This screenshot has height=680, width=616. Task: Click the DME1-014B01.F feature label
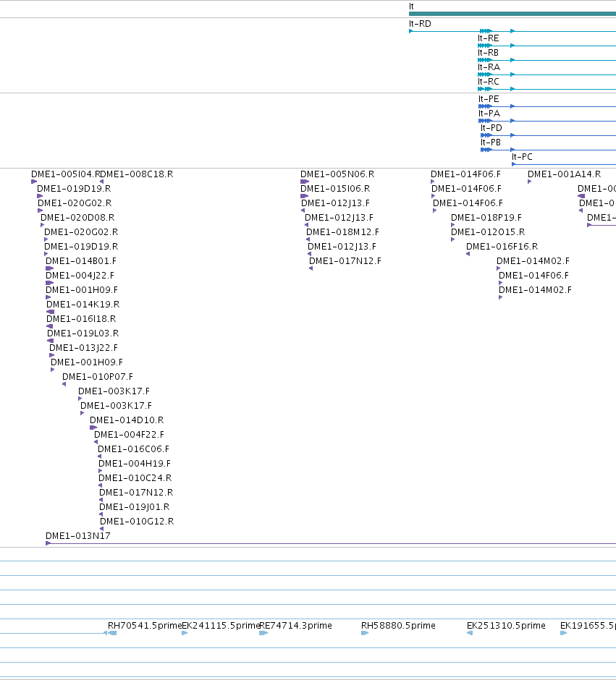(81, 261)
